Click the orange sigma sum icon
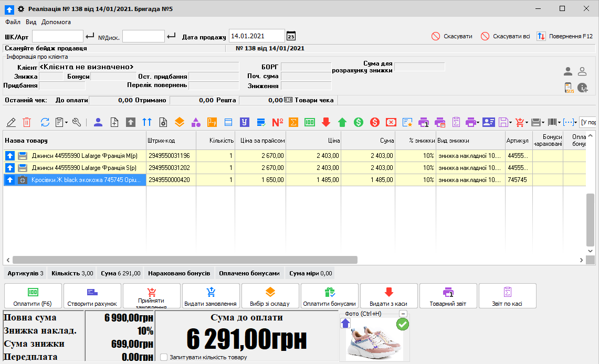Viewport: 599px width, 364px height. tap(294, 122)
